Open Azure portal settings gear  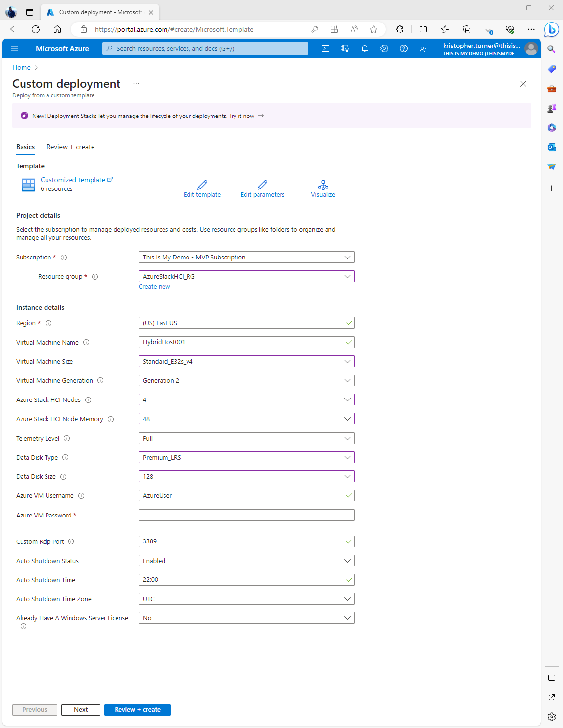(x=384, y=48)
